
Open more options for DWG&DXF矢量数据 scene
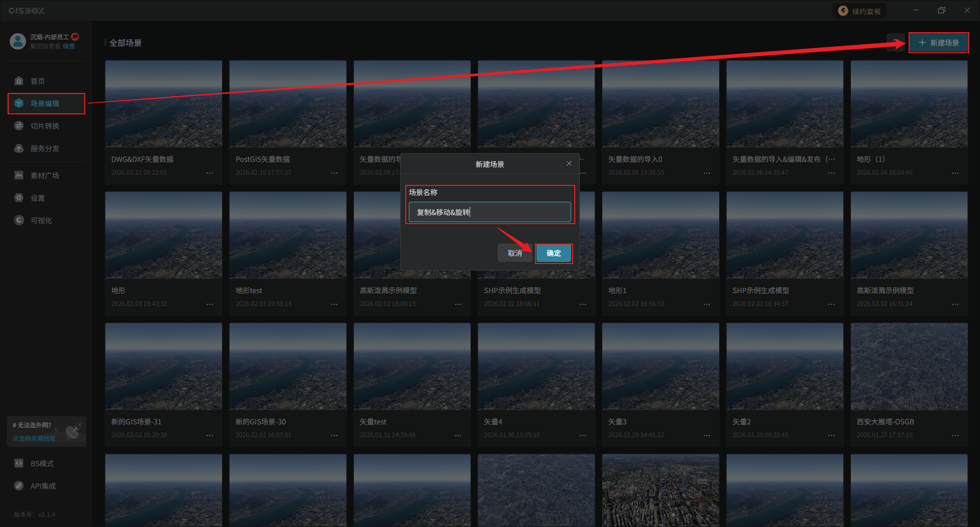210,173
